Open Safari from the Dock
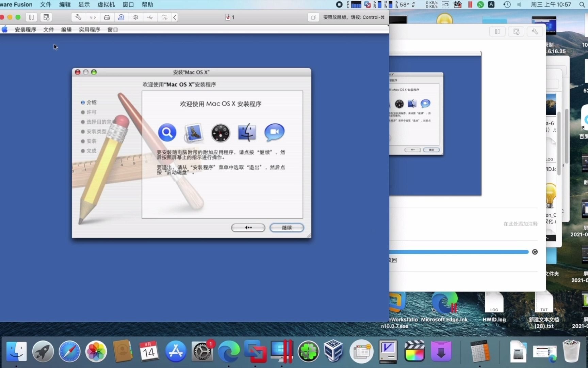Image resolution: width=588 pixels, height=368 pixels. [70, 351]
